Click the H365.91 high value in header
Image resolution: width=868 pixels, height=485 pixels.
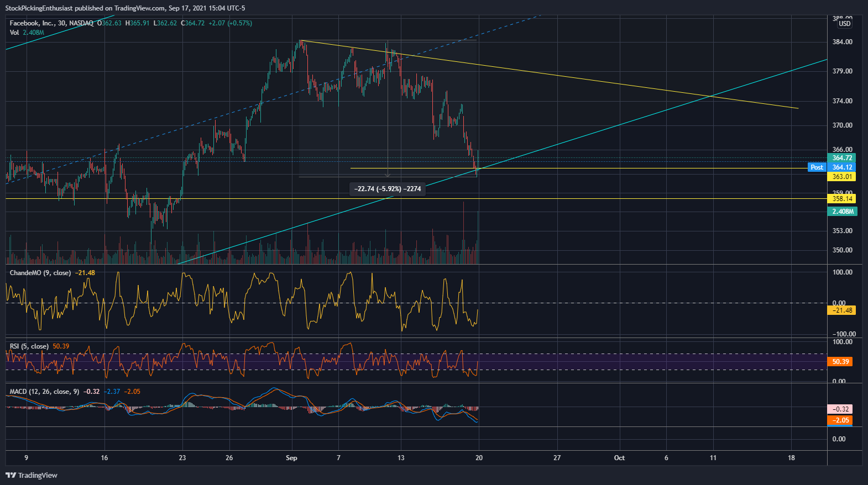point(138,23)
